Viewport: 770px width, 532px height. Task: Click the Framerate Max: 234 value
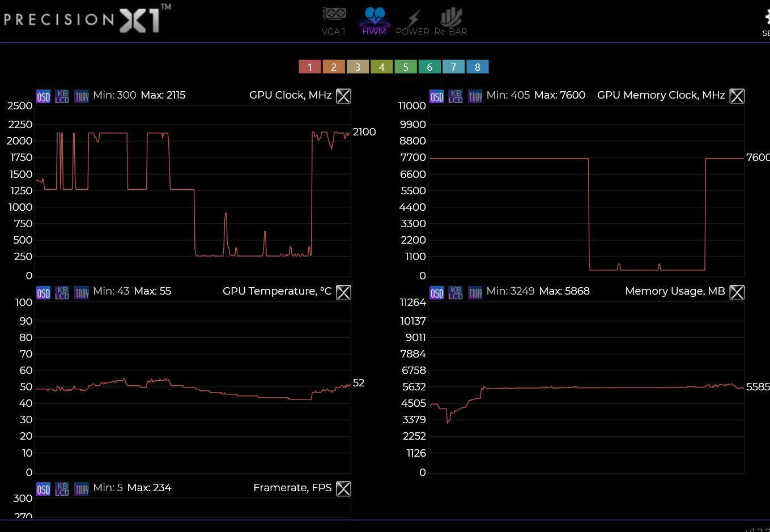[149, 488]
